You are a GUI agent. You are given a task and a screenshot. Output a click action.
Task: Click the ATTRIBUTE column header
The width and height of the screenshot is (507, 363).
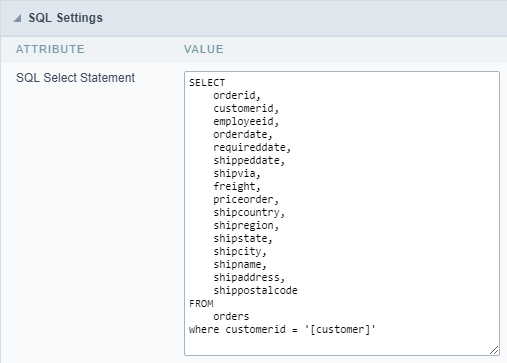[50, 49]
